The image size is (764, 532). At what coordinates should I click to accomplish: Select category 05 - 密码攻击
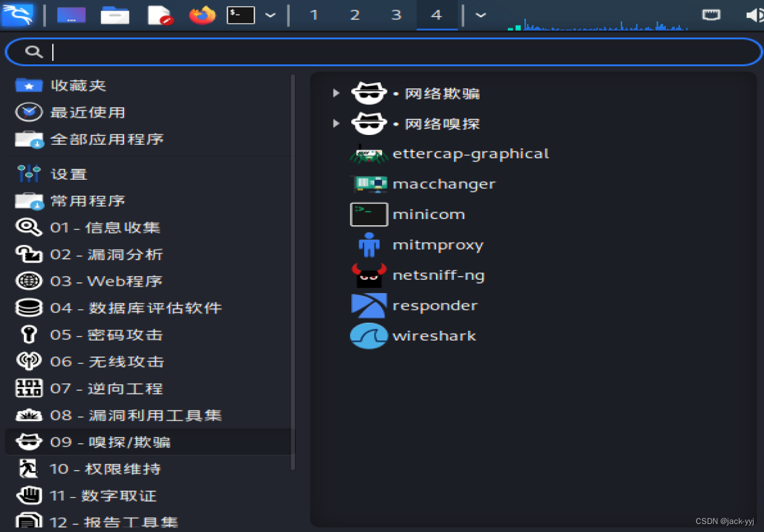click(x=147, y=335)
